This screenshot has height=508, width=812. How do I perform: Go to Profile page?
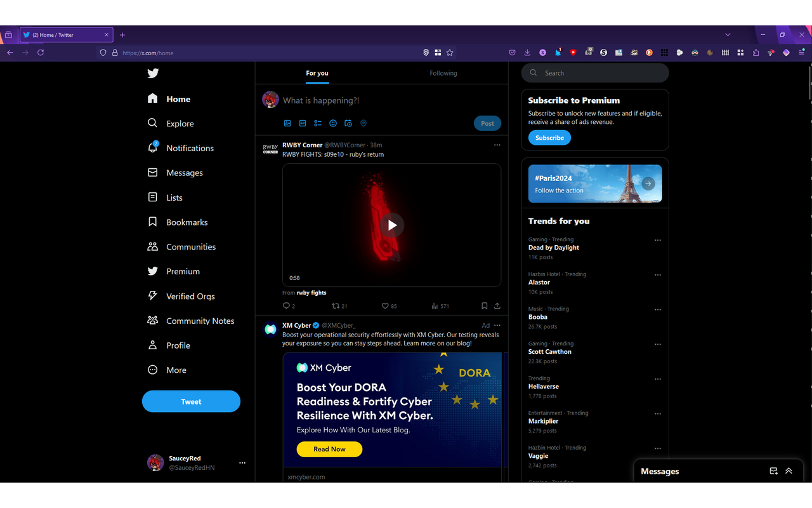click(169, 345)
